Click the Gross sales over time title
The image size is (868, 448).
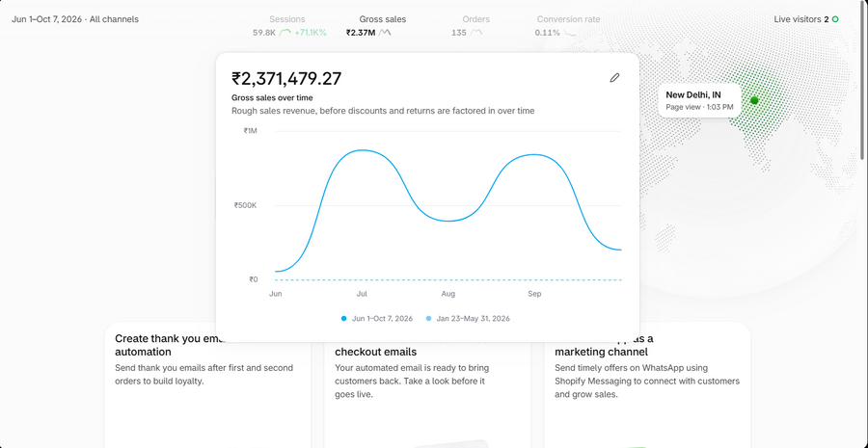272,98
